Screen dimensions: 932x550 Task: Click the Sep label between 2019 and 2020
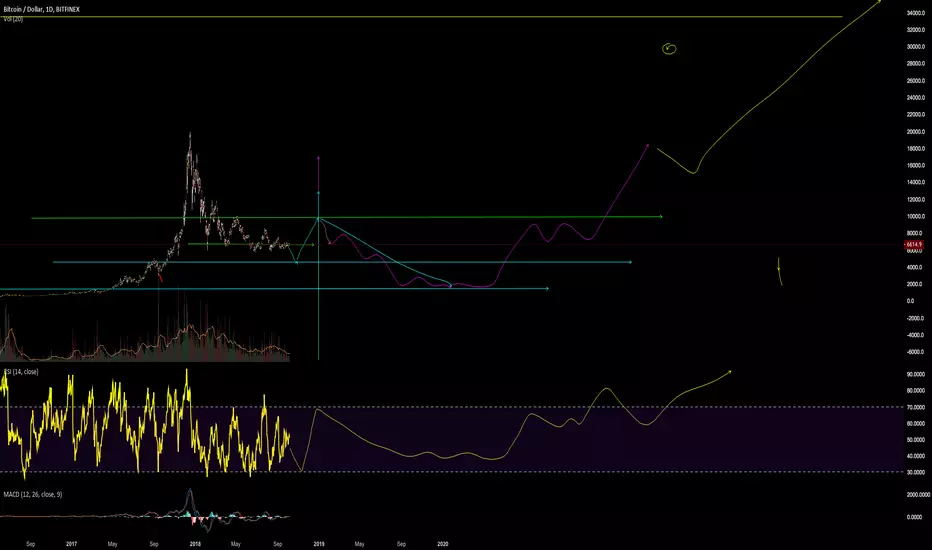pos(401,544)
